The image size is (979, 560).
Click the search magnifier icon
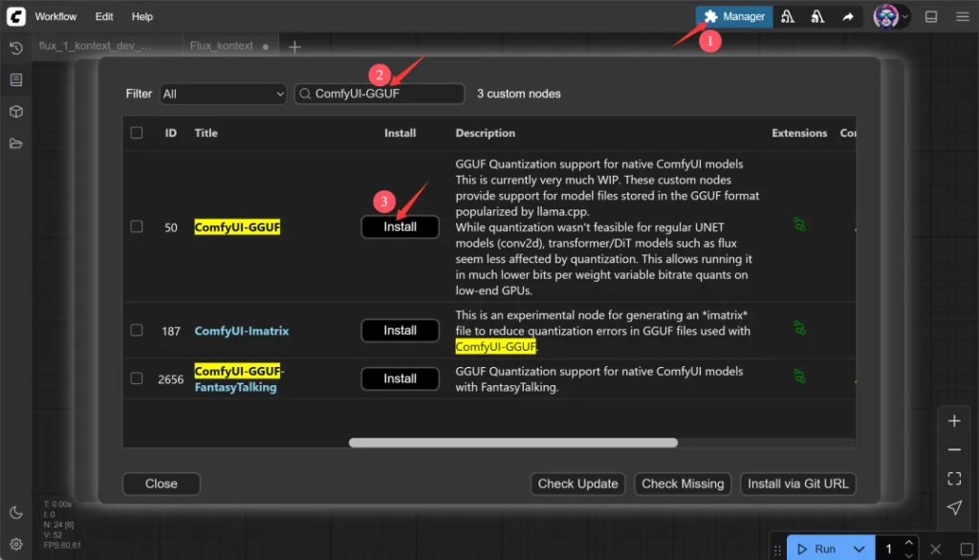(x=305, y=94)
